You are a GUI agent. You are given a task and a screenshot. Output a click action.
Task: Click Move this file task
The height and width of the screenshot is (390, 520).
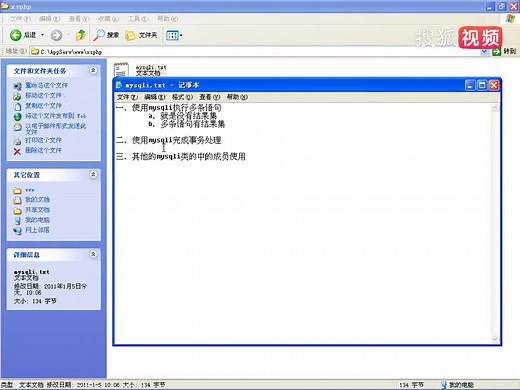(43, 96)
